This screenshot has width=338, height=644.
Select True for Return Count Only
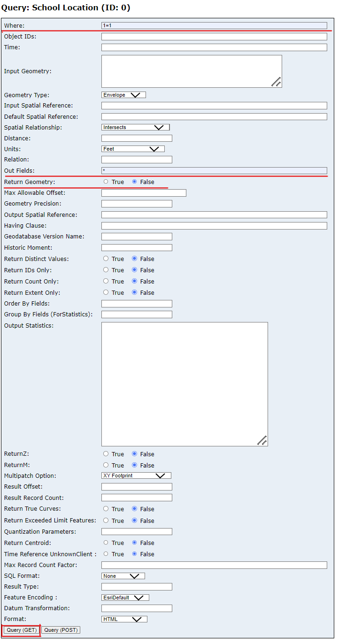tap(106, 282)
